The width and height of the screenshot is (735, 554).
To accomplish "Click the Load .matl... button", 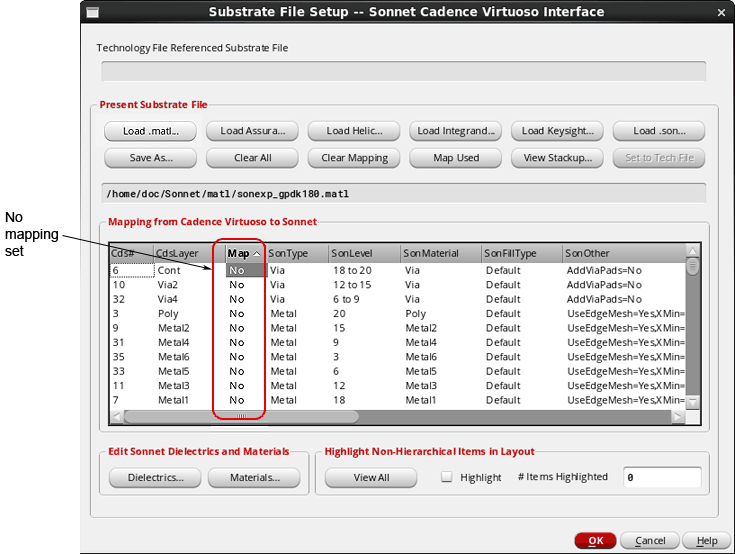I will coord(150,131).
